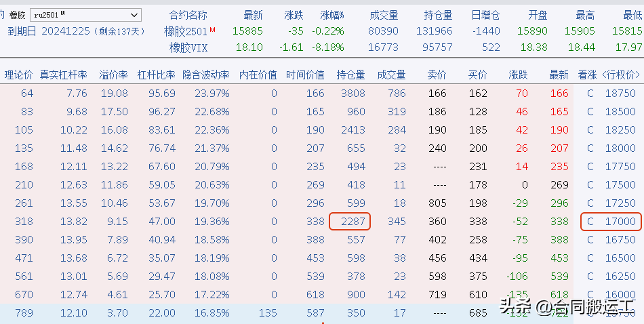Select strike price 16250 row
Screen dimensions: 644x324
tap(620, 276)
